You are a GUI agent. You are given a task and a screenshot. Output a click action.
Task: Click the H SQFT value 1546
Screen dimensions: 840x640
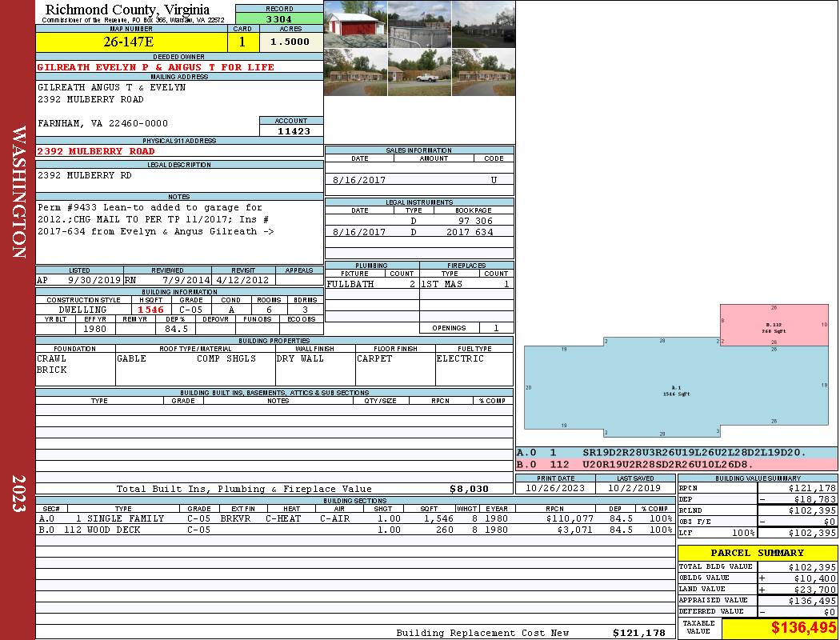(150, 310)
